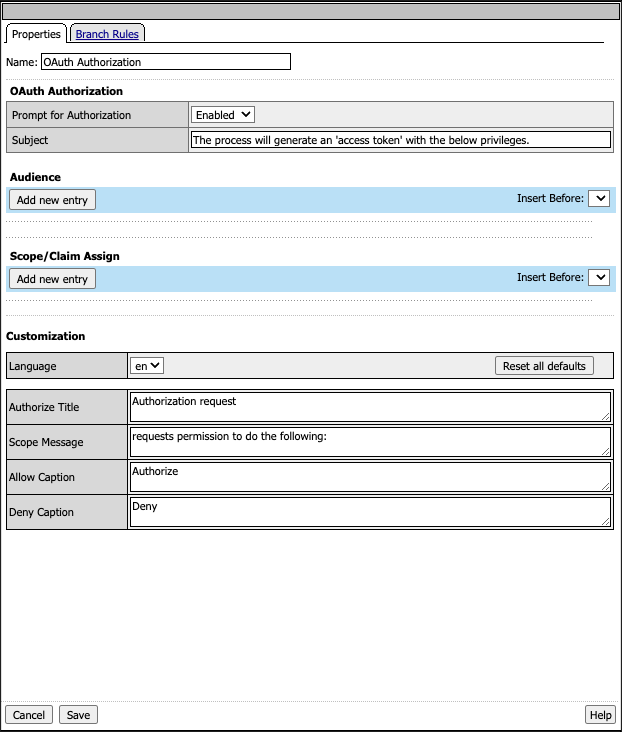
Task: Open Insert Before dropdown in Audience section
Action: point(598,199)
